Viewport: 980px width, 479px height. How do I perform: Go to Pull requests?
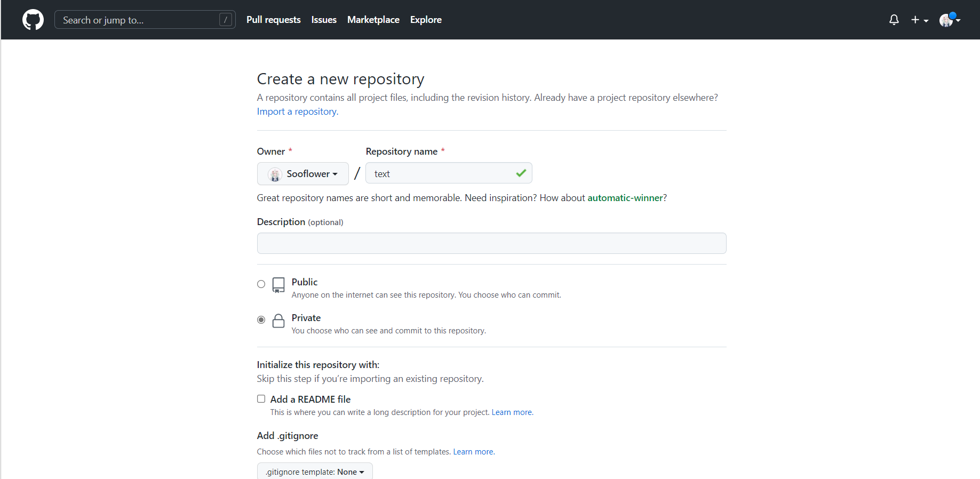273,20
